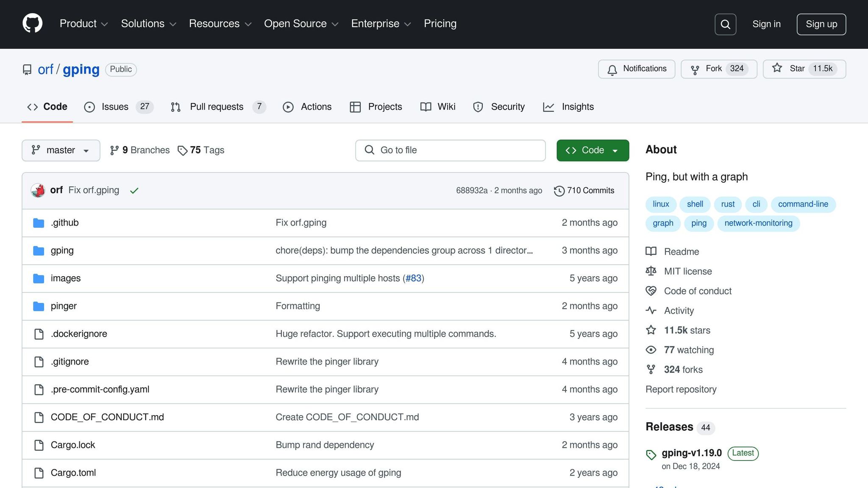The image size is (868, 488).
Task: Click the Sign up button
Action: (x=821, y=24)
